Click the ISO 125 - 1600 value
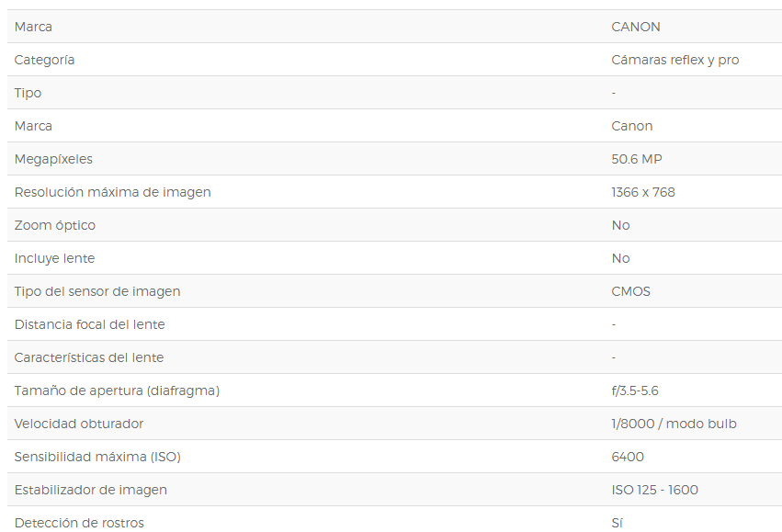Viewport: 782px width, 532px height. (654, 490)
